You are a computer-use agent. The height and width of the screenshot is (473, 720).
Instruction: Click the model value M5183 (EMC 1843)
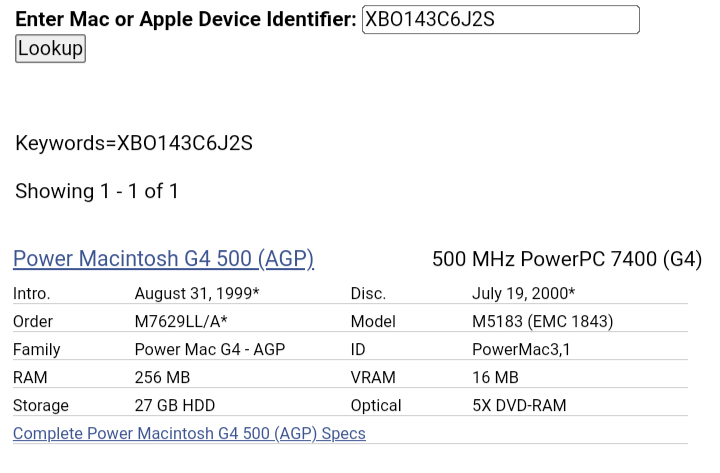[543, 321]
